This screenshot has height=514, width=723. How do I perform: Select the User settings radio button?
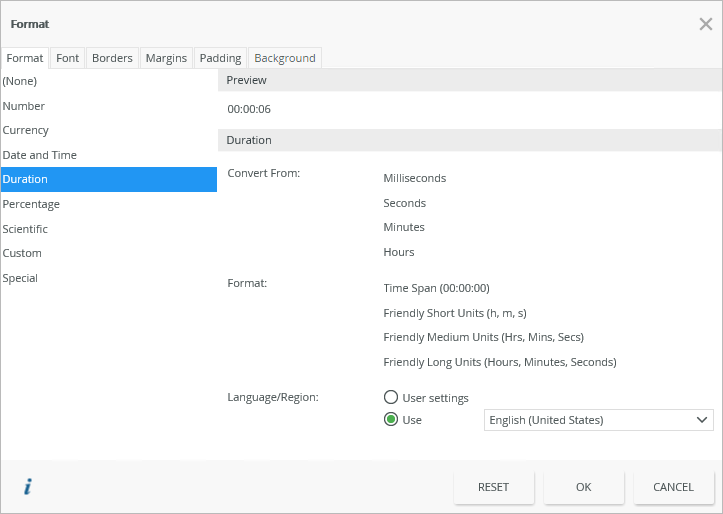(392, 397)
